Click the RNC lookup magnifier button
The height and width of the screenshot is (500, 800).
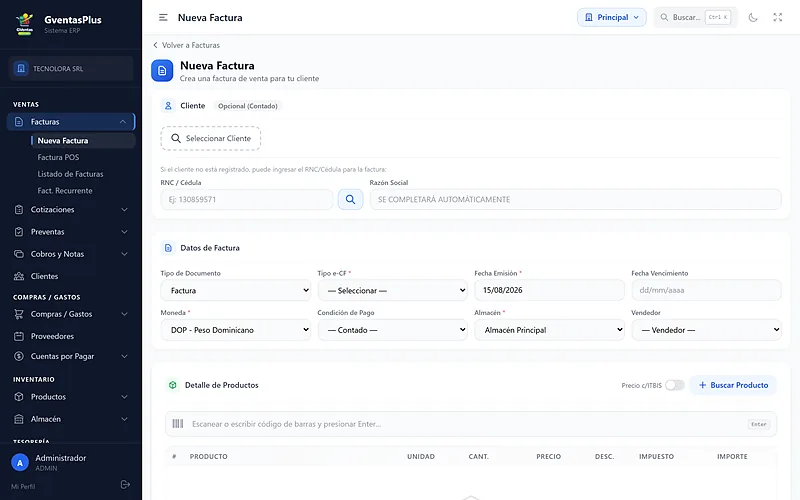click(x=351, y=199)
